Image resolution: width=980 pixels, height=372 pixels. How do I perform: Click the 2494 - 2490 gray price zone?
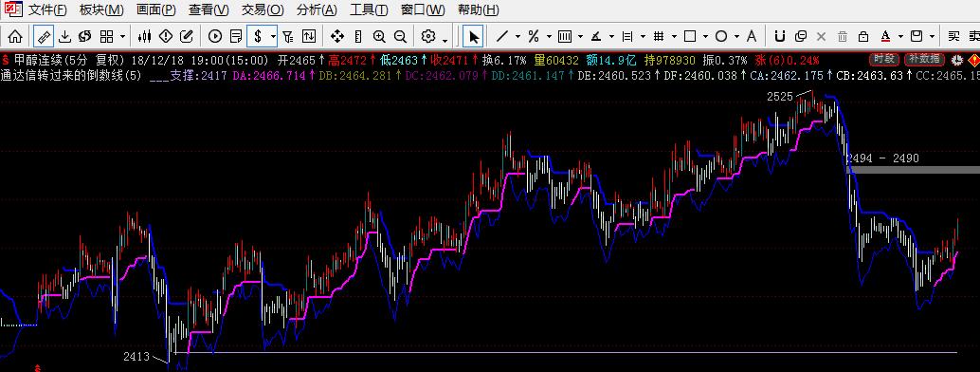click(913, 169)
